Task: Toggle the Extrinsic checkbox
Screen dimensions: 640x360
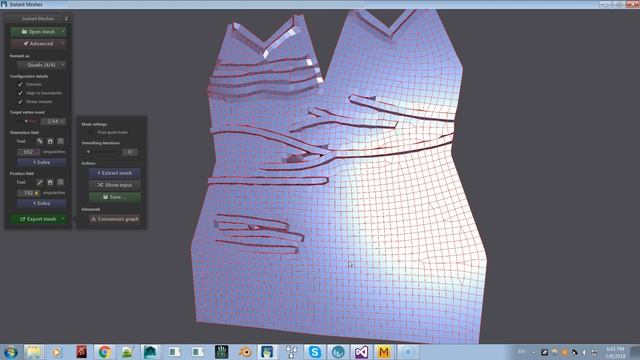Action: (x=20, y=84)
